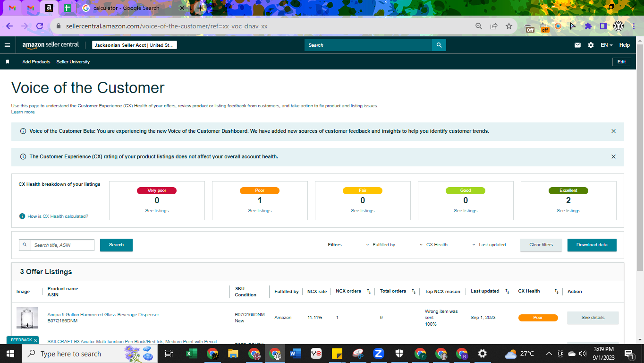Click the Edit button in the navigation bar
Screen dimensions: 644x363
(622, 62)
